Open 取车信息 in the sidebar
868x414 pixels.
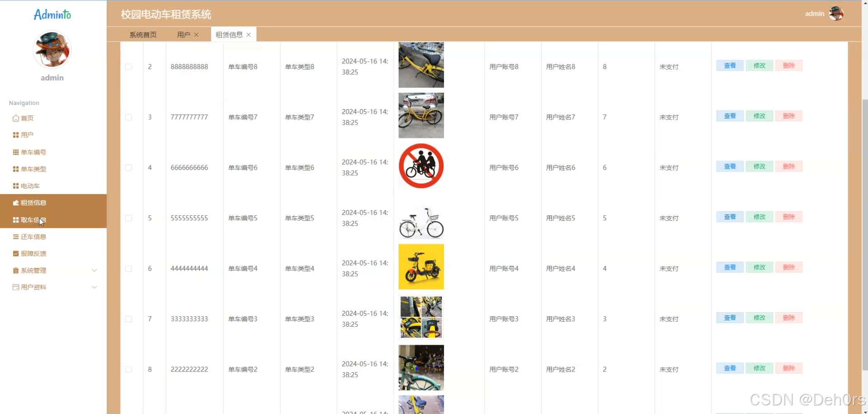(53, 220)
